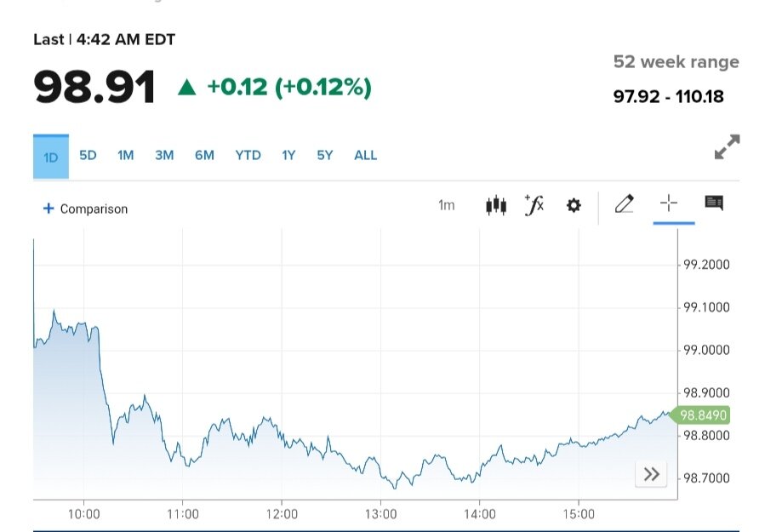Show the YTD range
Screen dimensions: 782x532
point(248,155)
